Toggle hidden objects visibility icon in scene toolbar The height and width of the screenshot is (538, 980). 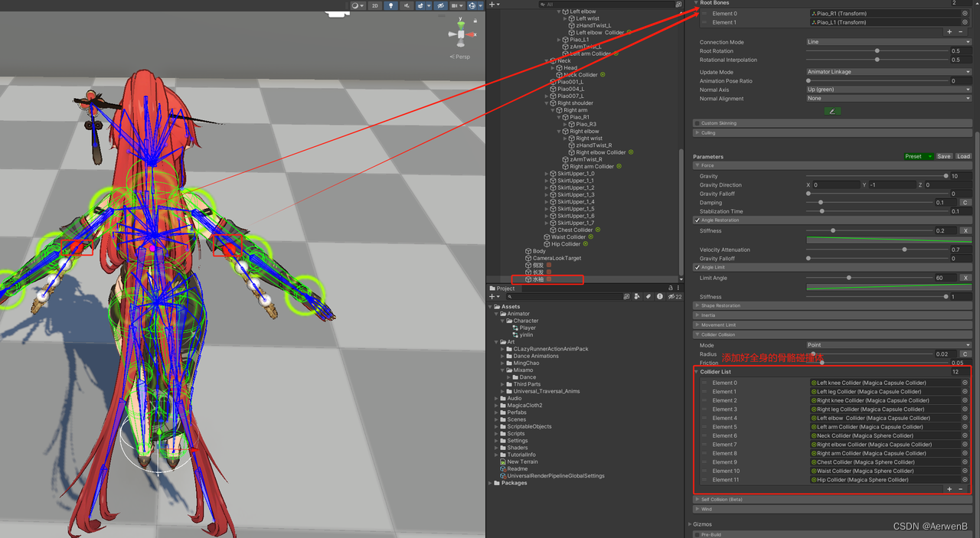(x=440, y=5)
